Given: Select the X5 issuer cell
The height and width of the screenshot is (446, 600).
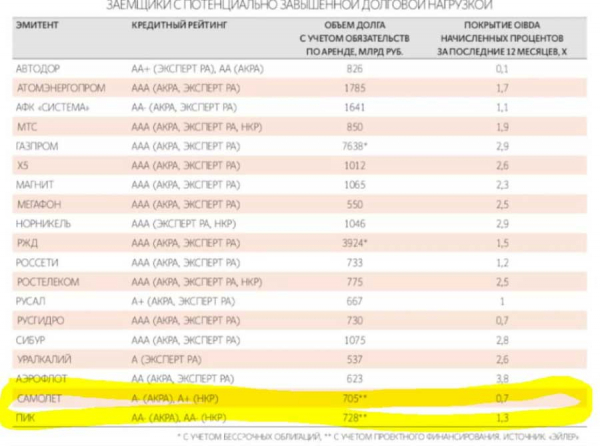Looking at the screenshot, I should [24, 166].
